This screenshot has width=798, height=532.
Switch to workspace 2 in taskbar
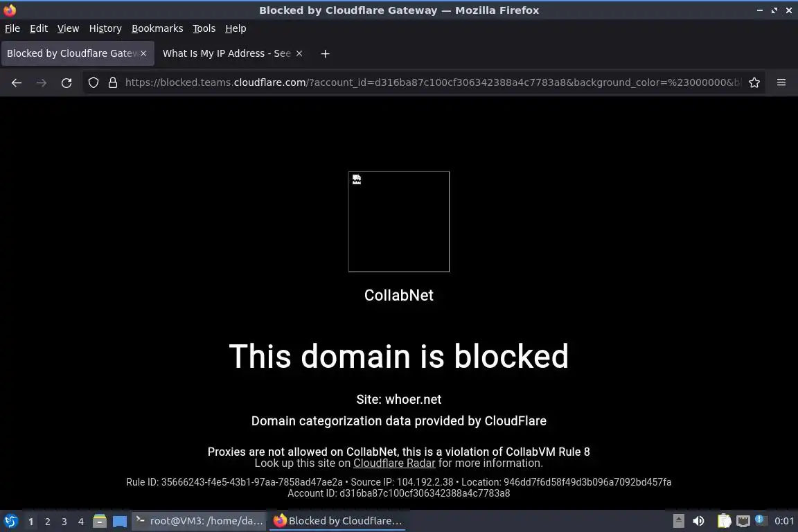[47, 522]
